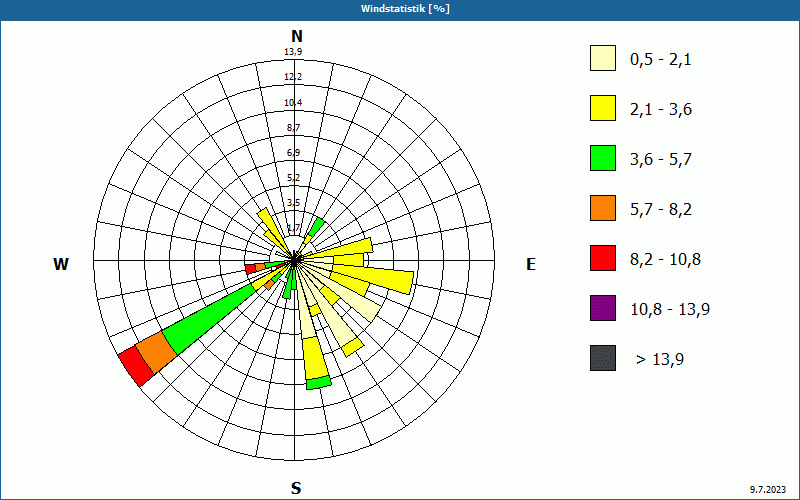Click the 8,7 ring scale value
The width and height of the screenshot is (800, 500).
tap(293, 128)
